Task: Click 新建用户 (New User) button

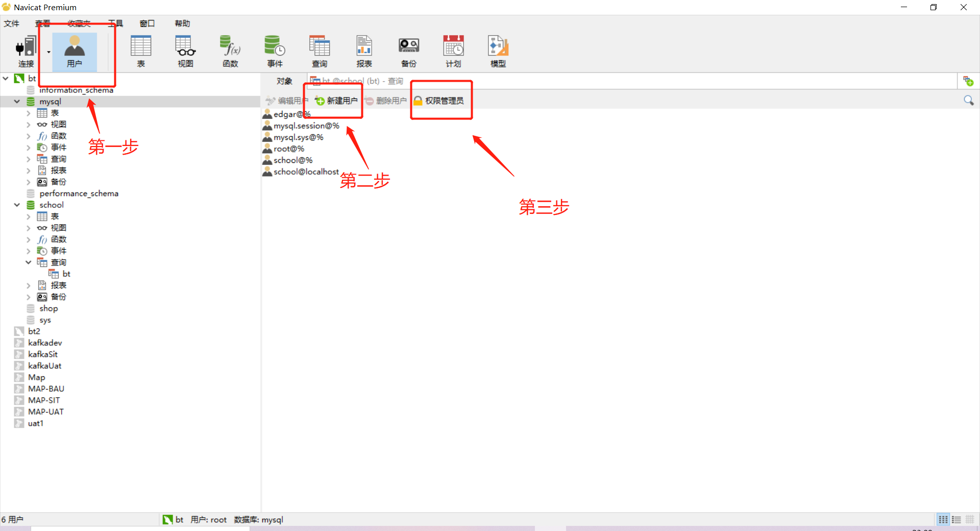Action: (336, 101)
